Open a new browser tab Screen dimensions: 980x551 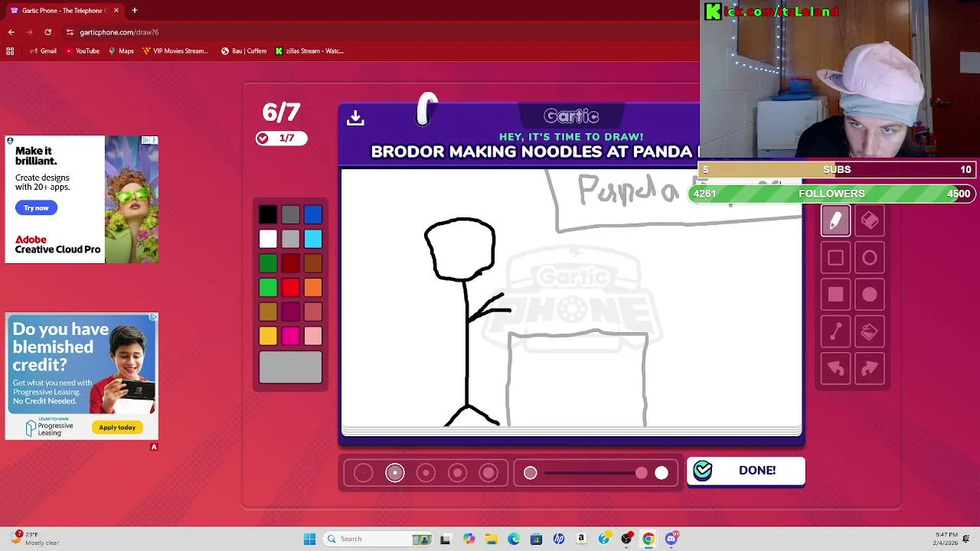135,11
